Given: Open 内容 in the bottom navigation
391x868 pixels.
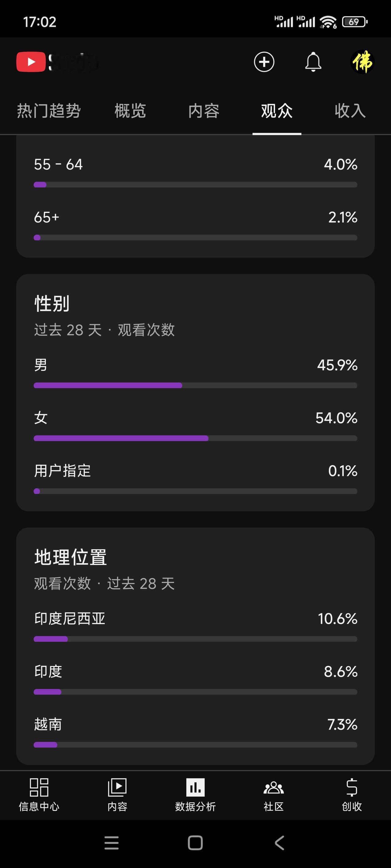Looking at the screenshot, I should 117,795.
